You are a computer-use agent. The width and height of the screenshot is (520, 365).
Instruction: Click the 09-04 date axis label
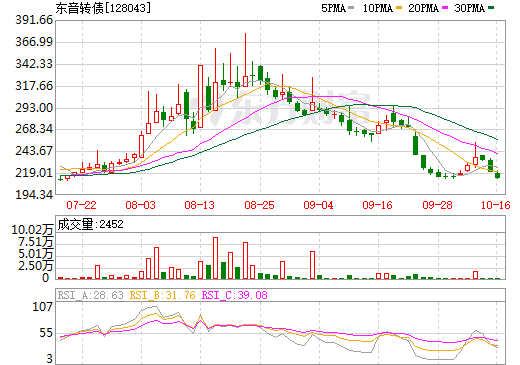318,205
